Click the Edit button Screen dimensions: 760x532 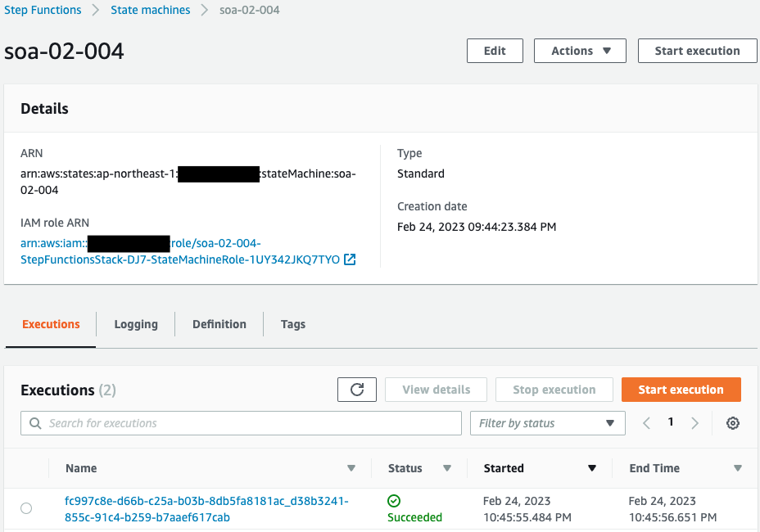coord(495,51)
